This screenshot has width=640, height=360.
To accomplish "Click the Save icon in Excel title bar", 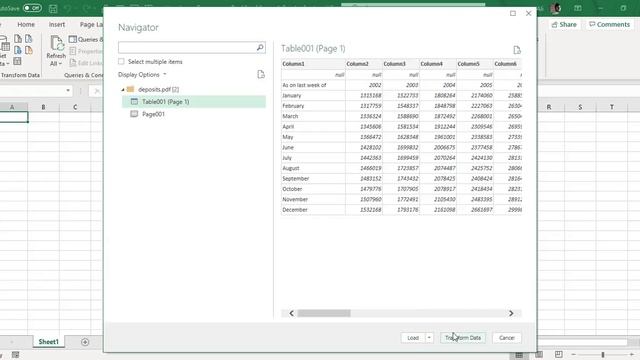I will pyautogui.click(x=53, y=8).
